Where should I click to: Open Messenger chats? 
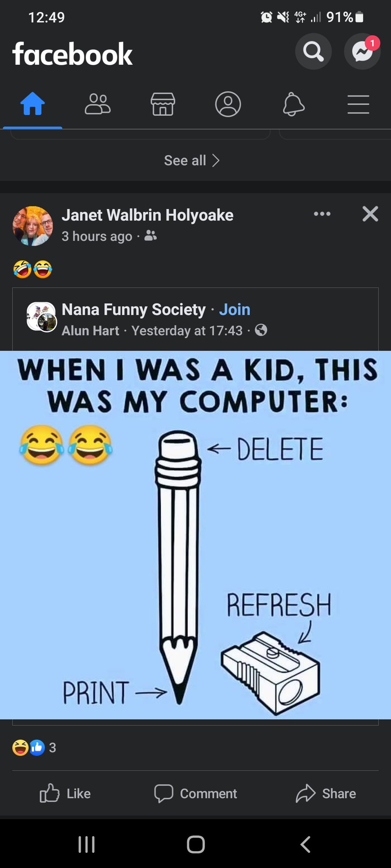[x=362, y=52]
